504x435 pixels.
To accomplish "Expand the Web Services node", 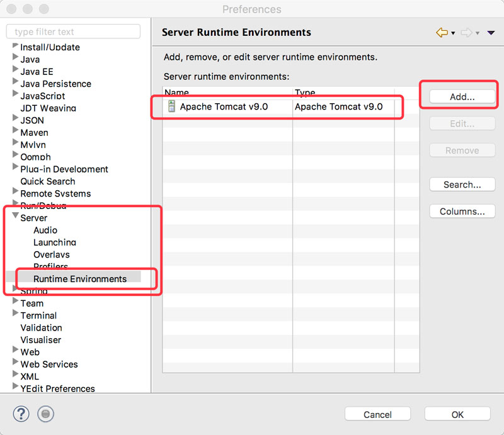I will click(x=14, y=364).
